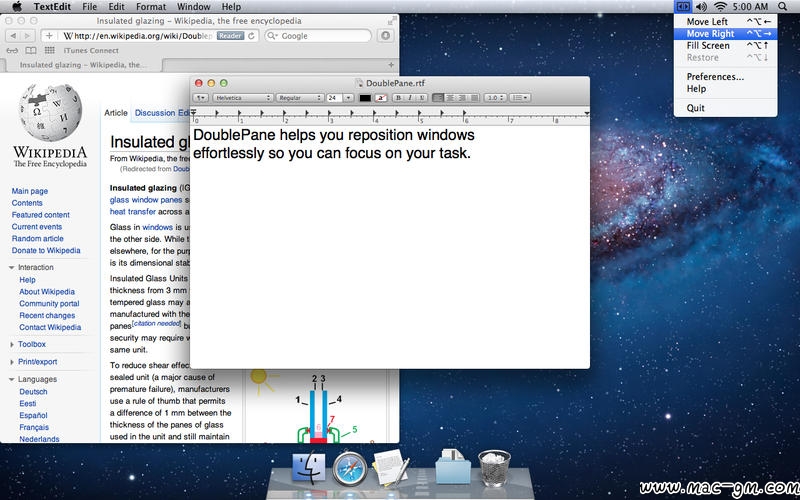800x500 pixels.
Task: Open Finder from the Dock
Action: pos(309,468)
